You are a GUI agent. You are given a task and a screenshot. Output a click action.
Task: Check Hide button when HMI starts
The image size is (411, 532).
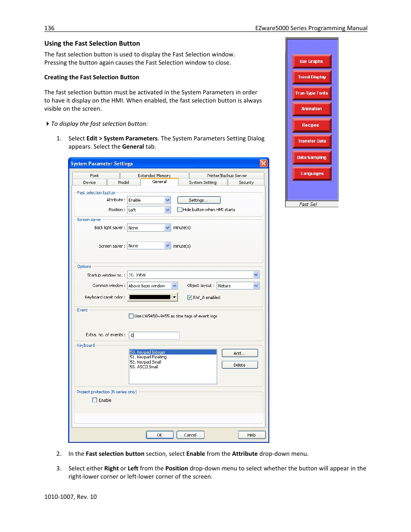click(180, 210)
